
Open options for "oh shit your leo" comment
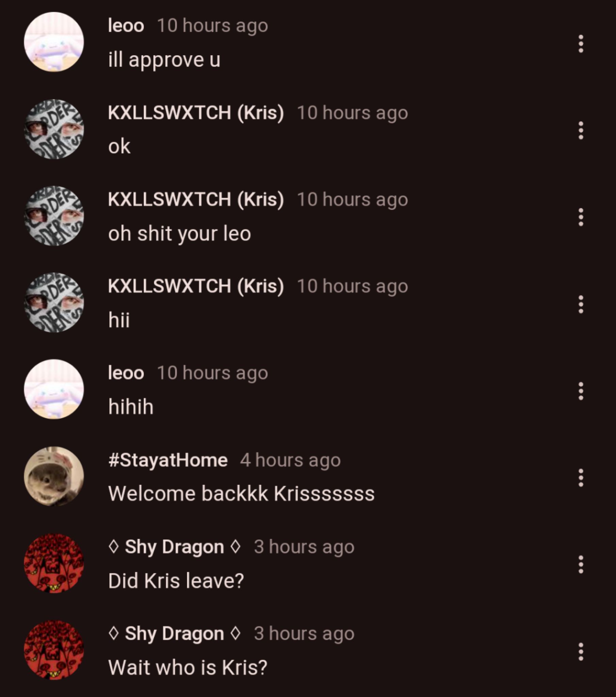click(581, 217)
